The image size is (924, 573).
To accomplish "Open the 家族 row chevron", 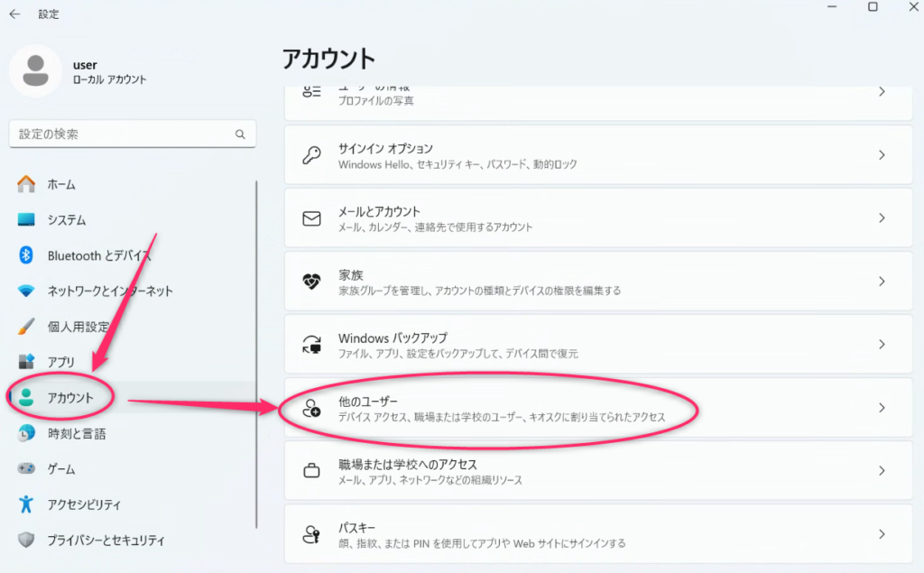I will (882, 282).
